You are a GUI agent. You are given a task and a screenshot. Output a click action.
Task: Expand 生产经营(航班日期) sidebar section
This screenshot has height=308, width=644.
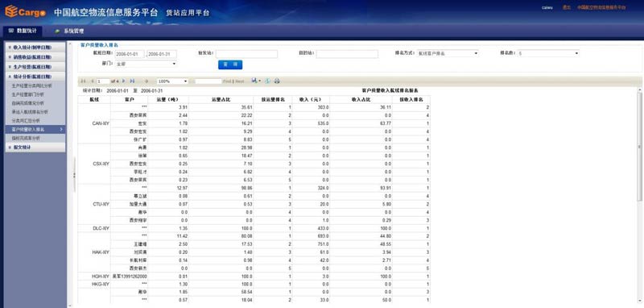tap(35, 67)
